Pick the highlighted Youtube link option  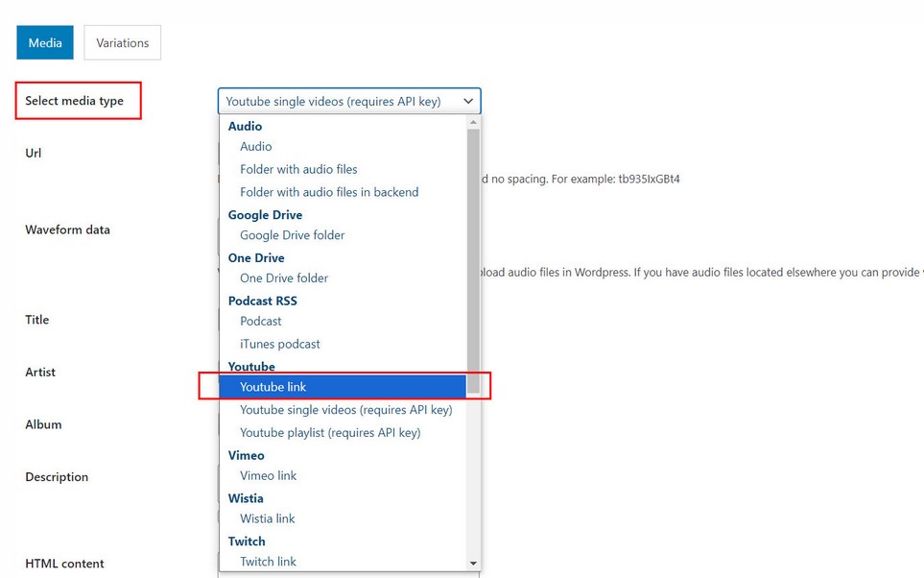pyautogui.click(x=343, y=387)
